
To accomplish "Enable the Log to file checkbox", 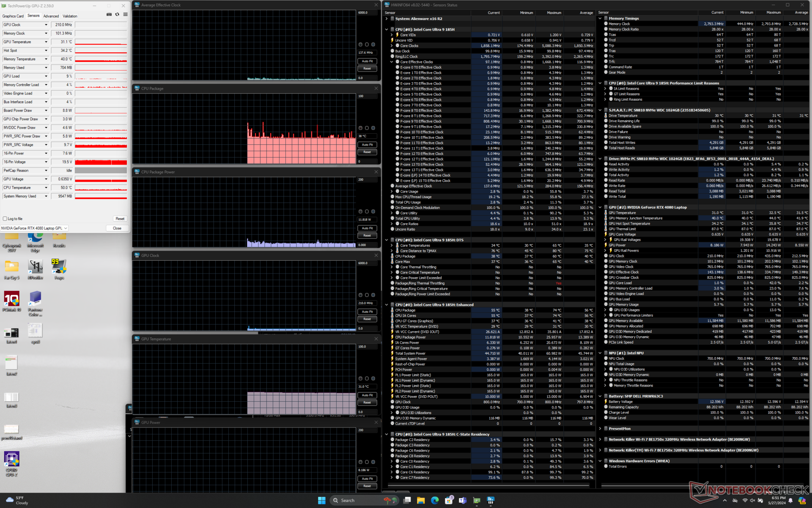I will point(5,219).
